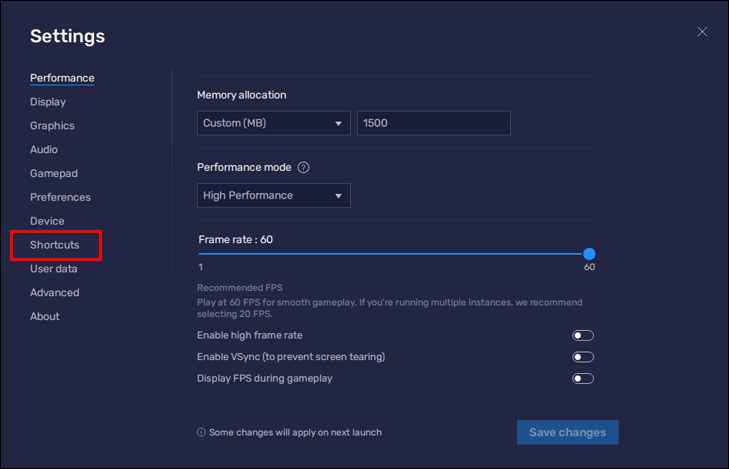This screenshot has width=729, height=469.
Task: Open Gamepad settings
Action: (x=54, y=174)
